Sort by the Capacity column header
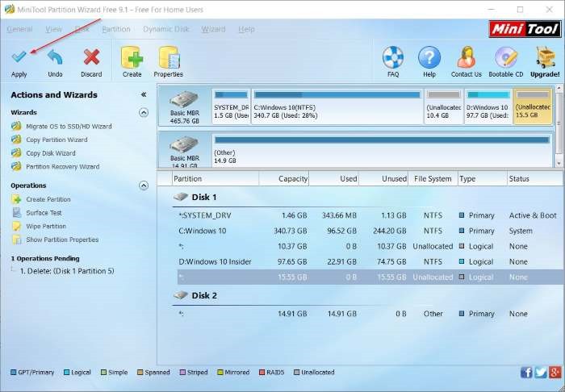This screenshot has height=392, width=565. 283,179
